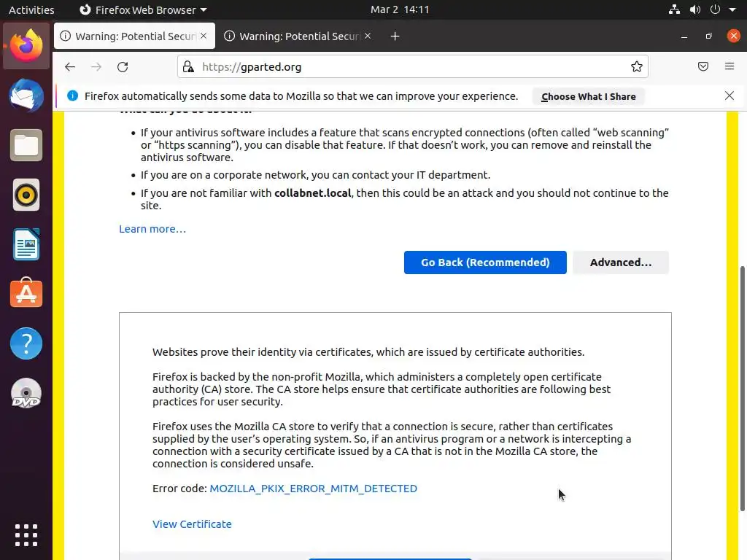
Task: Open LibreOffice Writer from the dock
Action: (x=26, y=244)
